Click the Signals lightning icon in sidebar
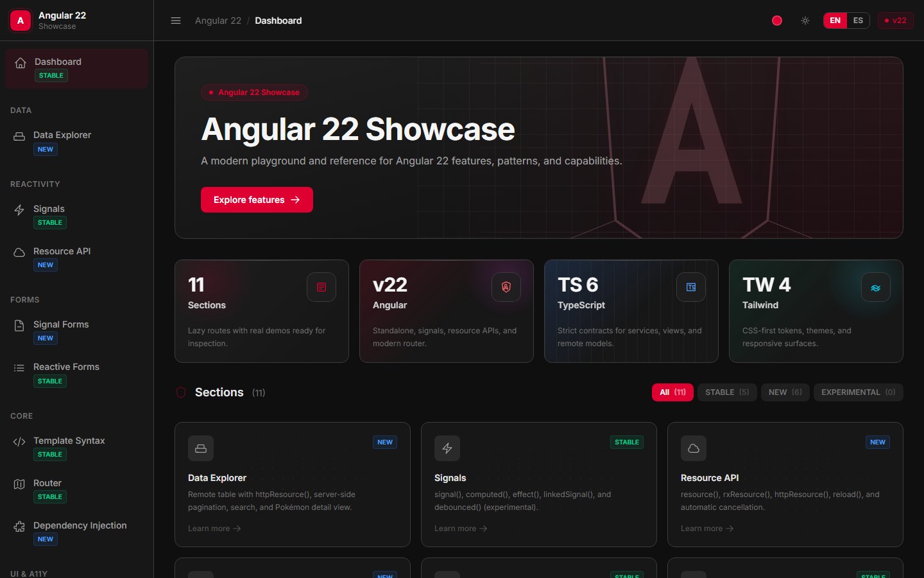The height and width of the screenshot is (578, 924). tap(19, 210)
